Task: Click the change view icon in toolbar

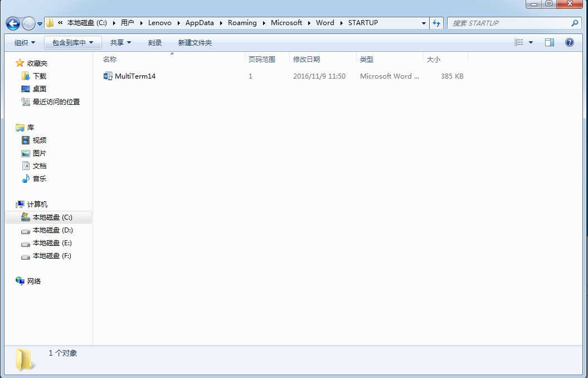Action: tap(519, 42)
